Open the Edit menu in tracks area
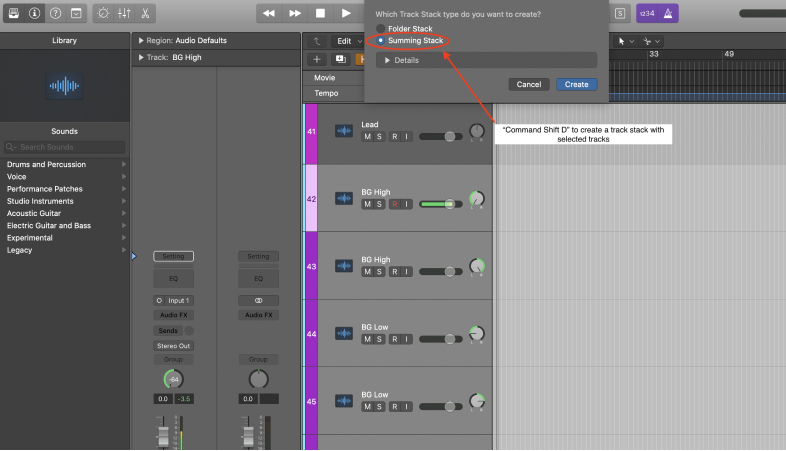Viewport: 786px width, 451px height. pos(349,41)
